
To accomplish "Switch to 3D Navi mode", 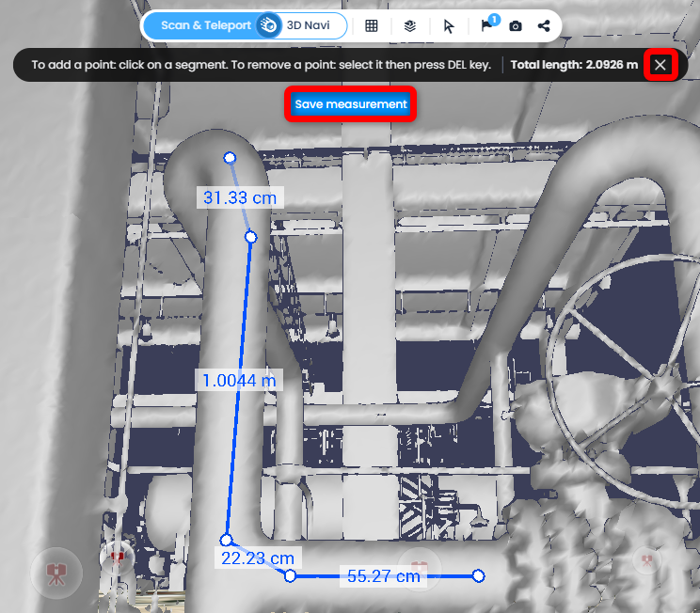I will (x=308, y=25).
